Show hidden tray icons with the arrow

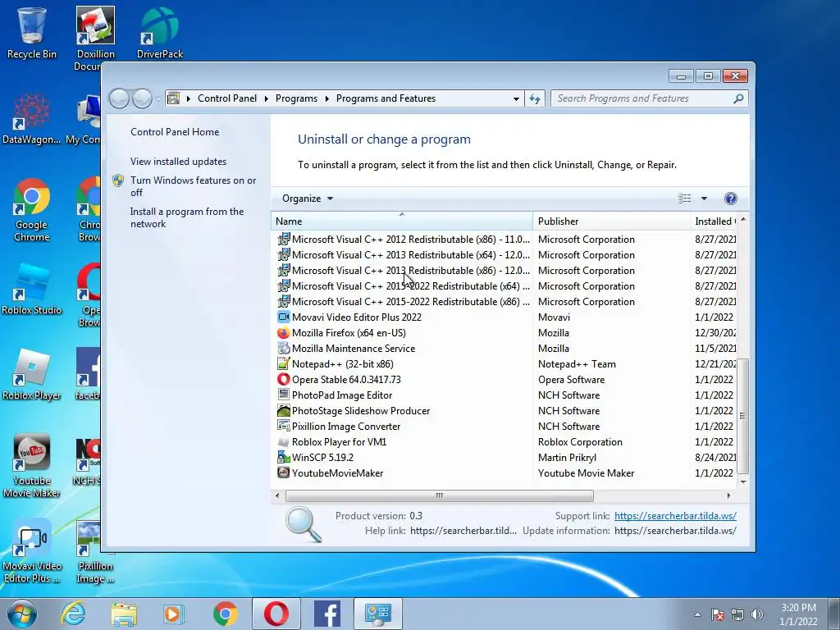click(x=697, y=614)
